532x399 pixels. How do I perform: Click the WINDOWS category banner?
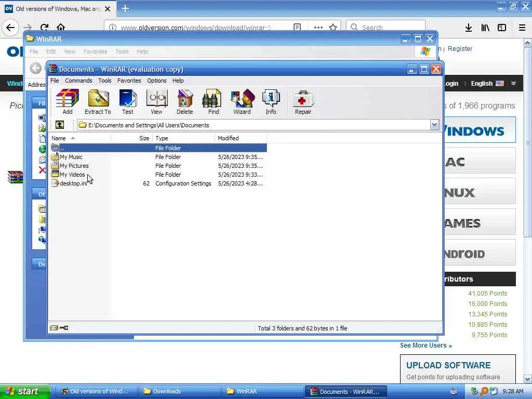[x=480, y=130]
